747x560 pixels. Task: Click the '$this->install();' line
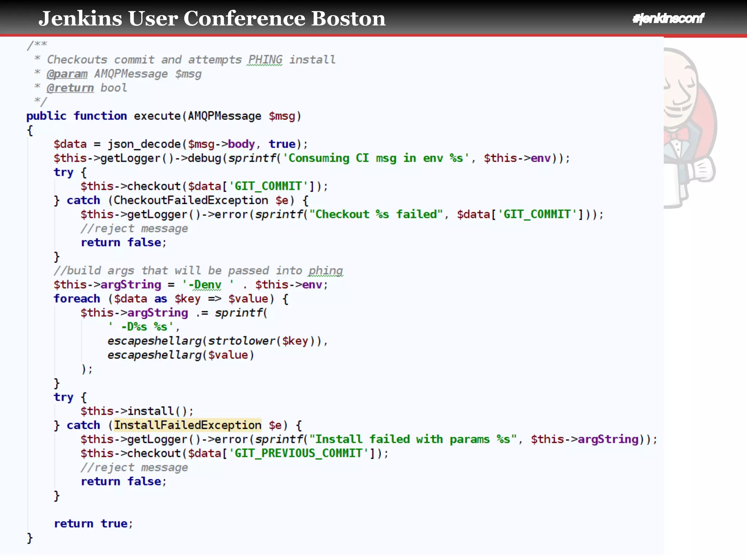[x=137, y=411]
